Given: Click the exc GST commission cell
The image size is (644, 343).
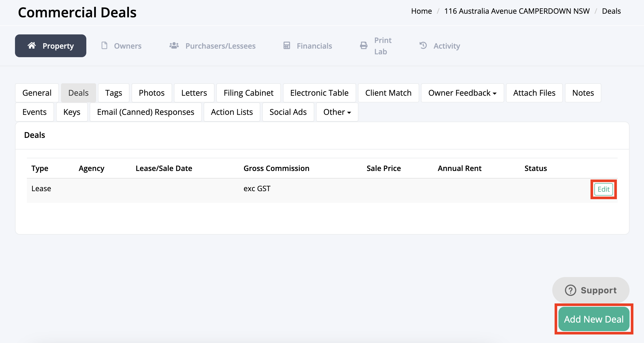Looking at the screenshot, I should click(x=257, y=188).
